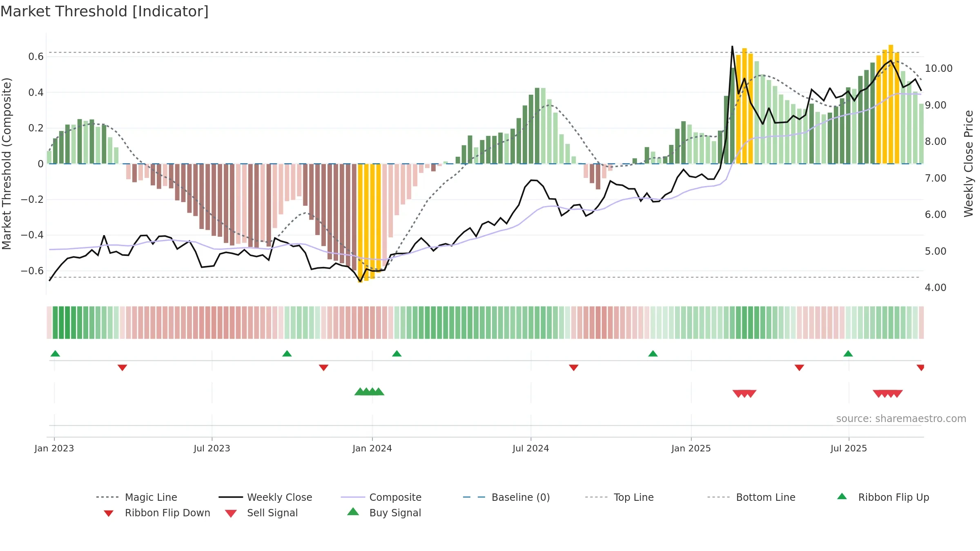Toggle the Magic Line legend entry
The height and width of the screenshot is (551, 980).
[x=136, y=497]
